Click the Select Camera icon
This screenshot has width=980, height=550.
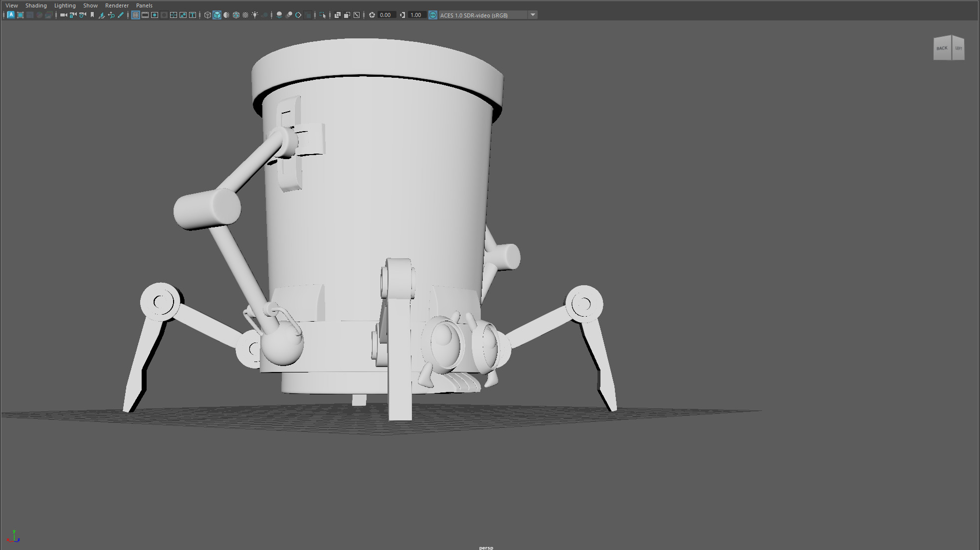click(63, 15)
